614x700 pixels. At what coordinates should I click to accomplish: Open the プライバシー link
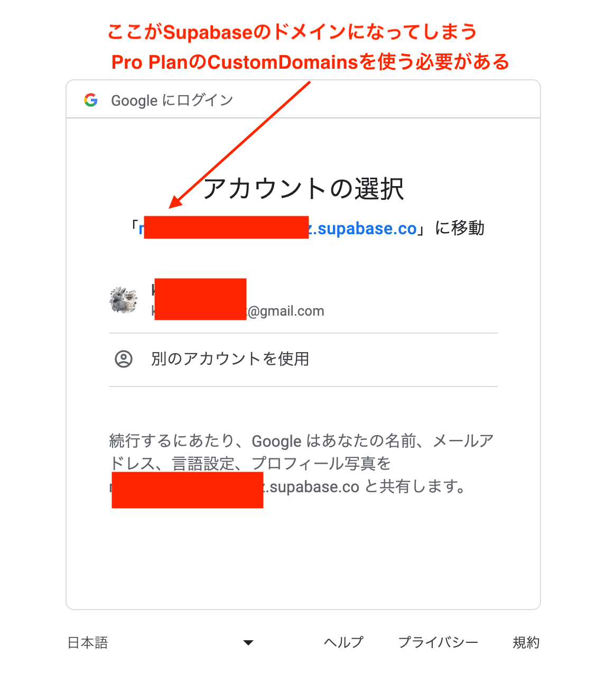[438, 642]
